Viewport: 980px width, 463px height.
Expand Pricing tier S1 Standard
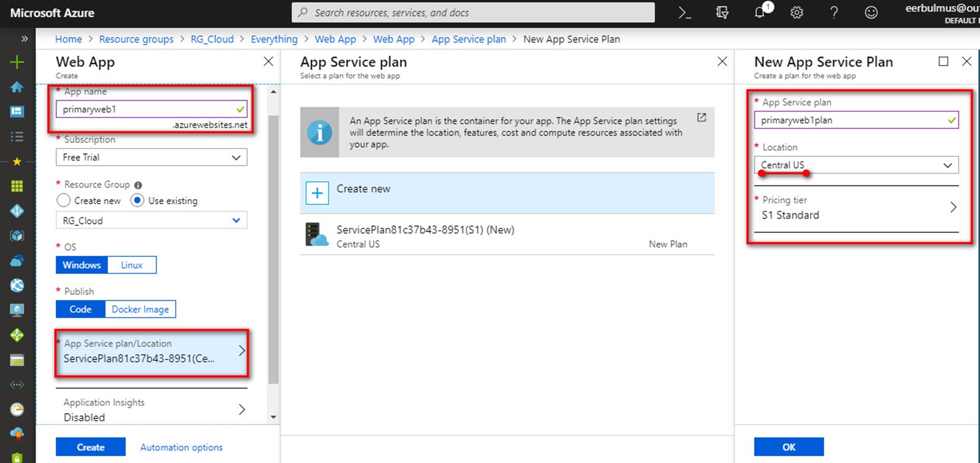pos(856,208)
